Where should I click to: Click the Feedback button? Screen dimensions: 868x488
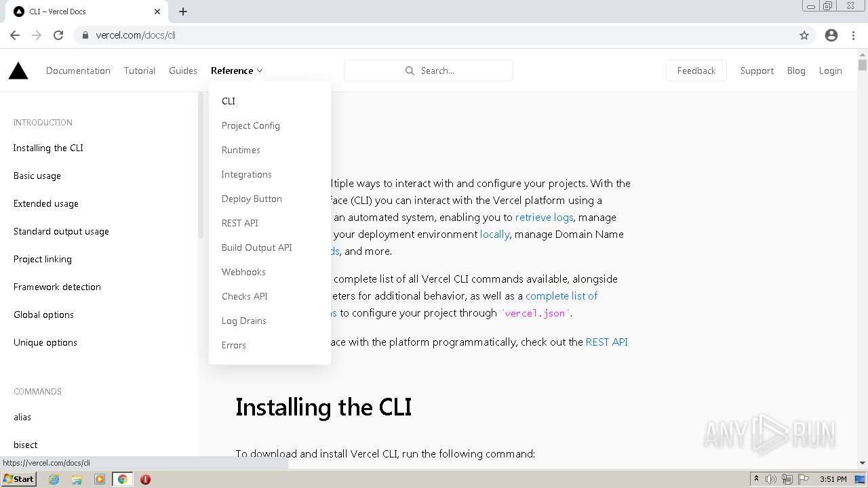696,70
